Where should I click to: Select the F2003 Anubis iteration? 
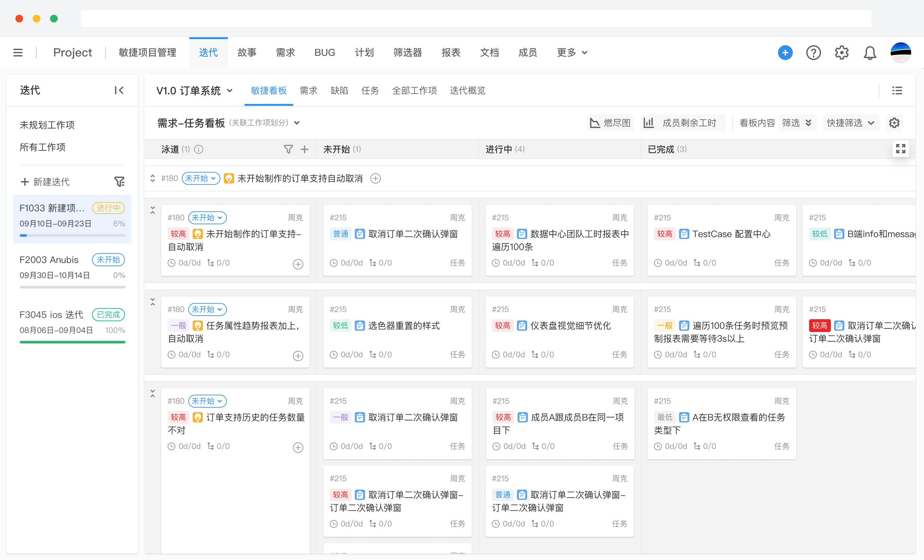click(49, 259)
